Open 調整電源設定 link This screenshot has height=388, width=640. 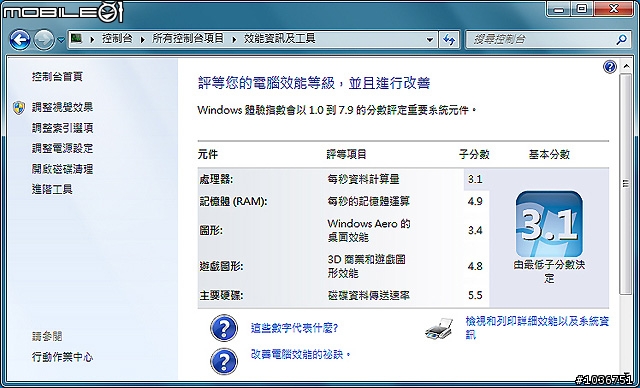pyautogui.click(x=62, y=148)
